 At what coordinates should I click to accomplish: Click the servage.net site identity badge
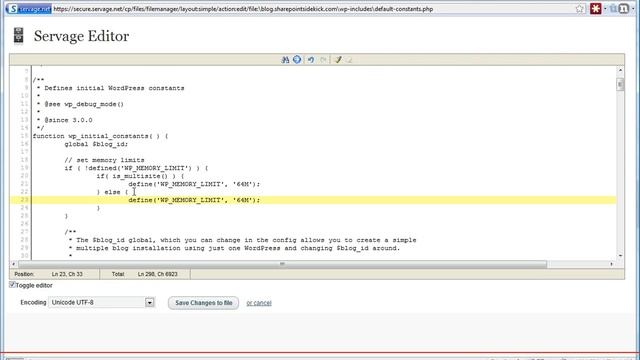click(x=29, y=9)
